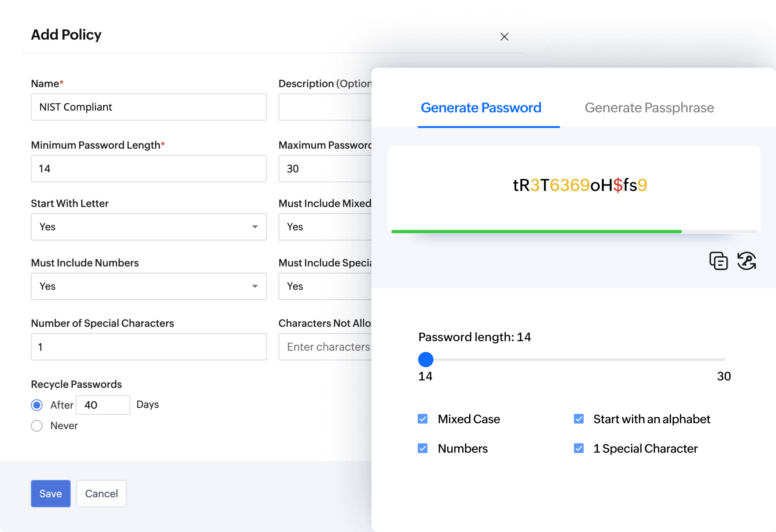The height and width of the screenshot is (532, 776).
Task: Switch to the Generate Passphrase tab
Action: (x=649, y=108)
